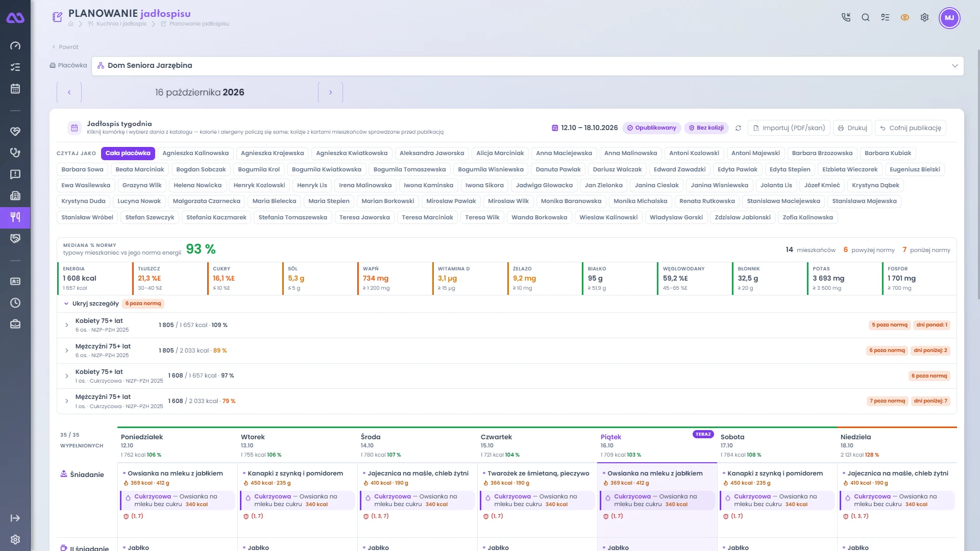The image size is (980, 551).
Task: Open the stethoscope medical sidebar icon
Action: 15,153
